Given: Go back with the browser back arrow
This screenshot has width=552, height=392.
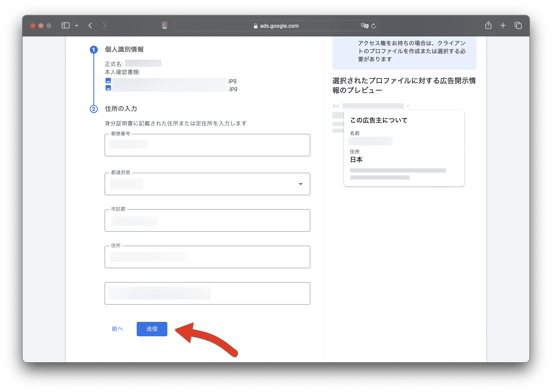Looking at the screenshot, I should pyautogui.click(x=90, y=26).
